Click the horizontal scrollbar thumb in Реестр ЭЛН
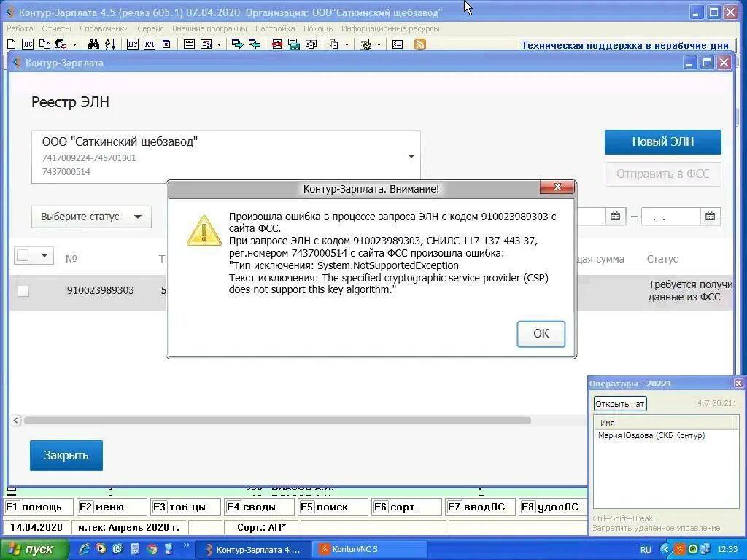This screenshot has height=560, width=747. (x=277, y=421)
